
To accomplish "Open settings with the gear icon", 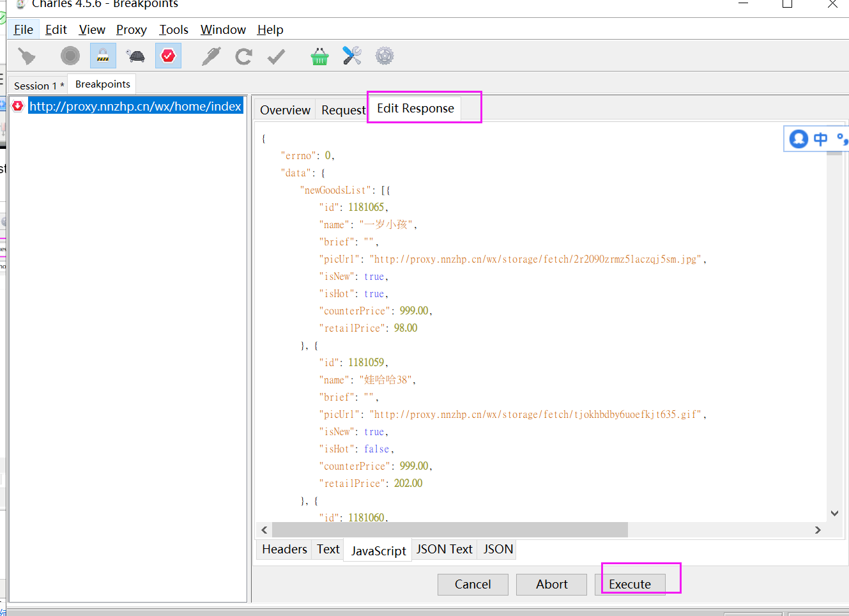I will pos(385,56).
